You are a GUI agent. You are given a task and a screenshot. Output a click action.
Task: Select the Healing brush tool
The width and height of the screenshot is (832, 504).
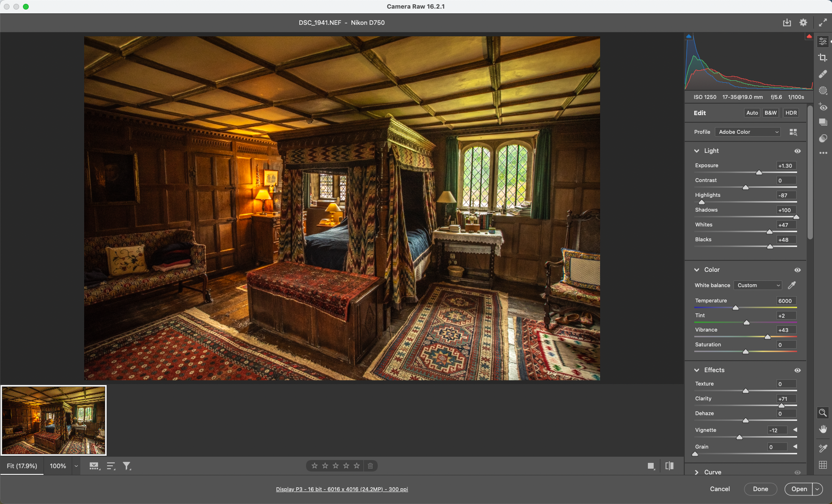[823, 74]
